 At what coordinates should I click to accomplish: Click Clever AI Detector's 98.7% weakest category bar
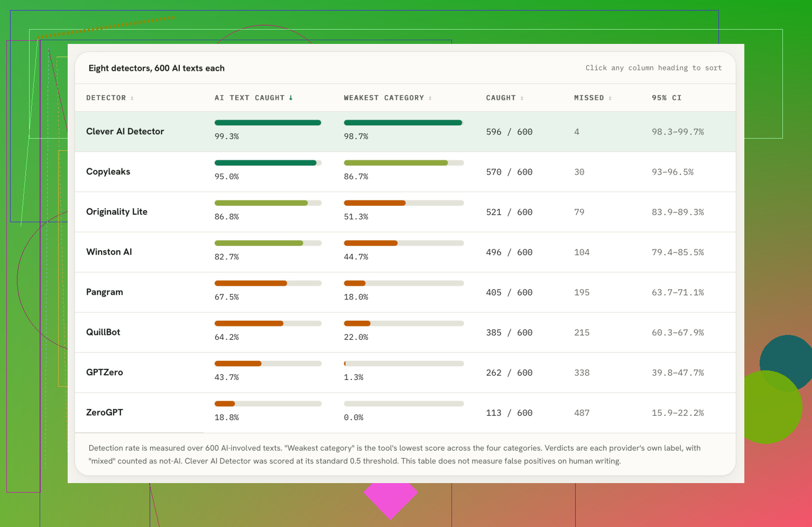(x=404, y=123)
